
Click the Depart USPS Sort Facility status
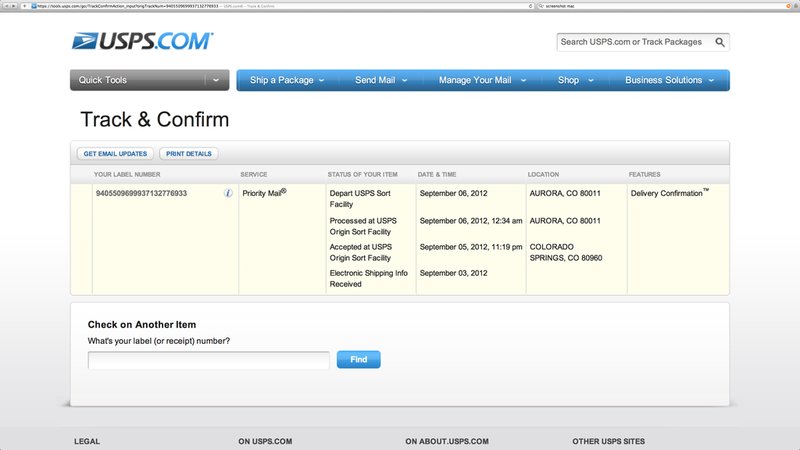(360, 198)
